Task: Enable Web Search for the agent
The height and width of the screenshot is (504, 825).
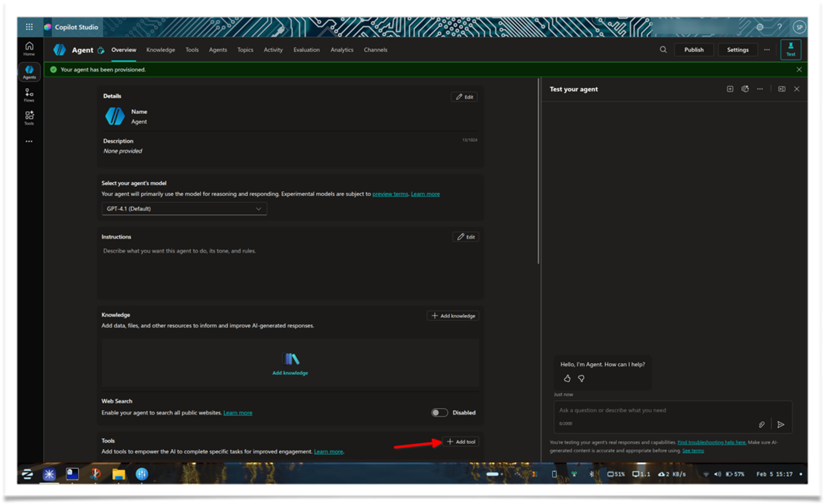Action: pyautogui.click(x=439, y=412)
